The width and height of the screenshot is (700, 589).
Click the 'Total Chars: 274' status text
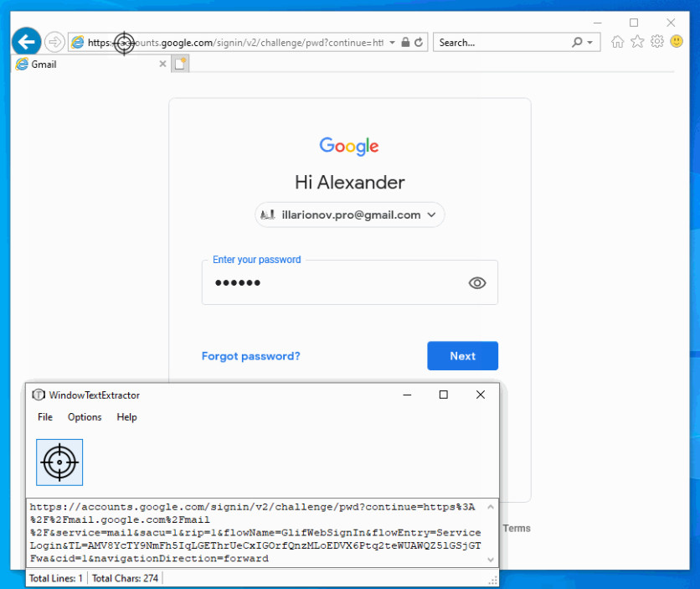[125, 578]
